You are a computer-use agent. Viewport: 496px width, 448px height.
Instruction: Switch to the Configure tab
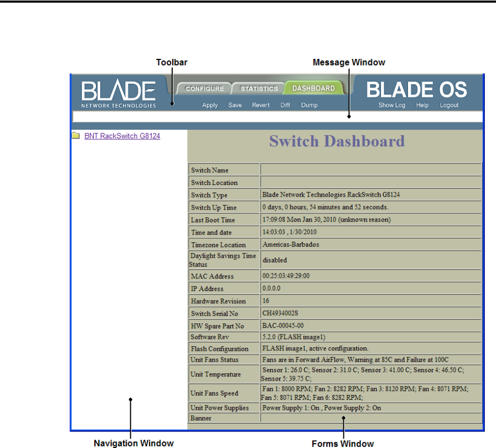(x=205, y=89)
